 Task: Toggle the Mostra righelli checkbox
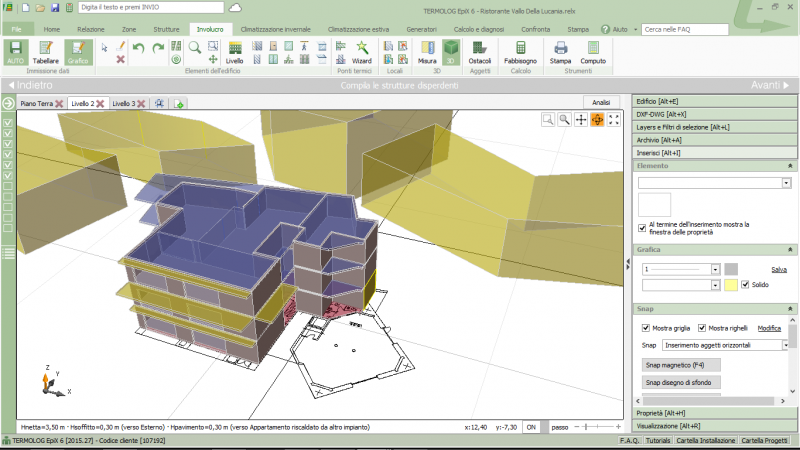[x=703, y=328]
